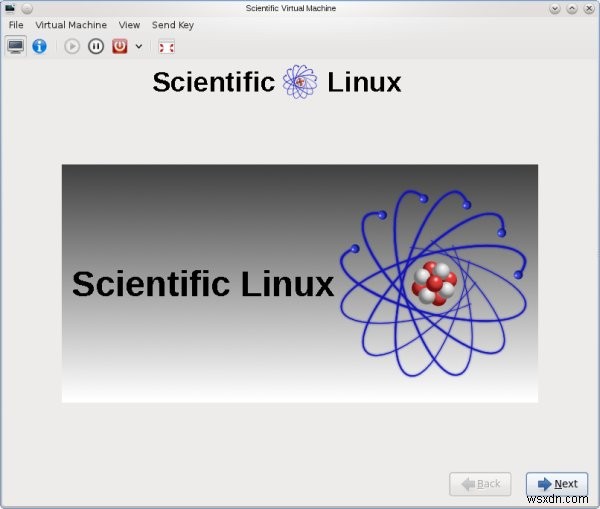Shut down the virtual machine

[x=120, y=47]
